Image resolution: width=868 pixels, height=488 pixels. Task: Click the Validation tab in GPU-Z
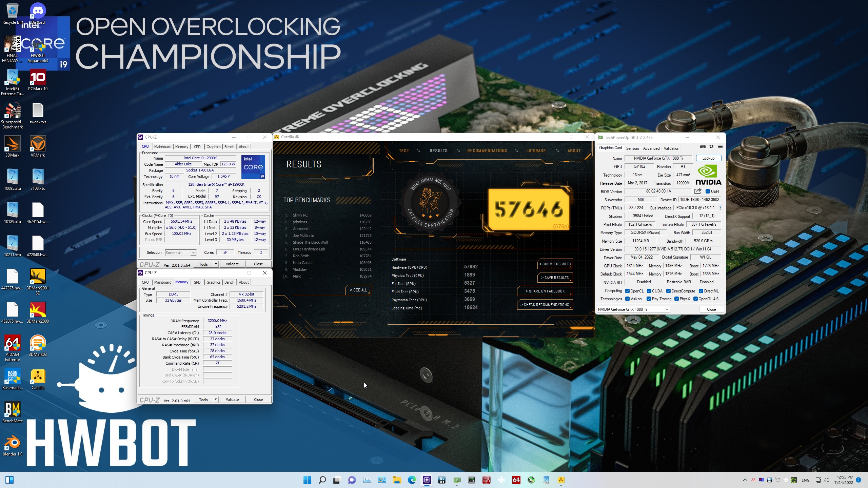(671, 148)
